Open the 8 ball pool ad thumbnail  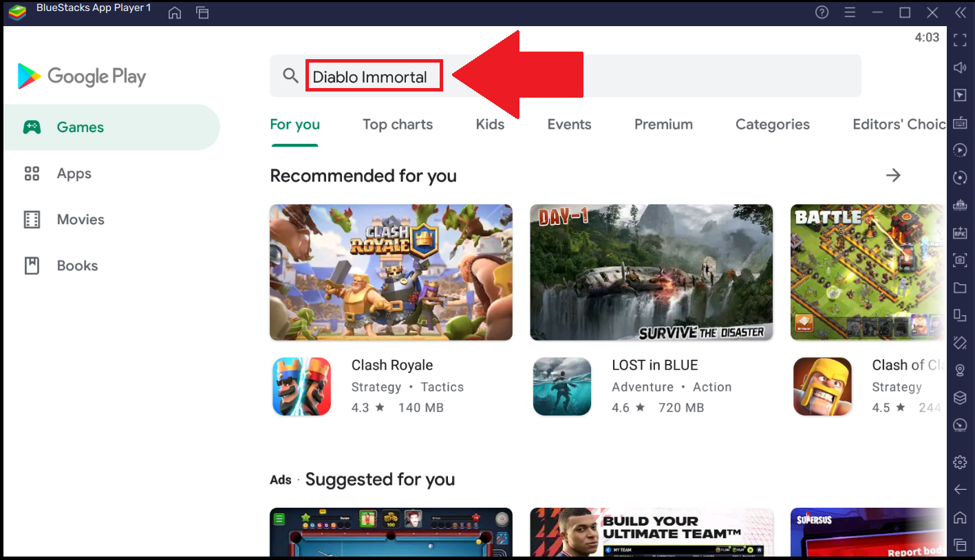click(x=391, y=532)
